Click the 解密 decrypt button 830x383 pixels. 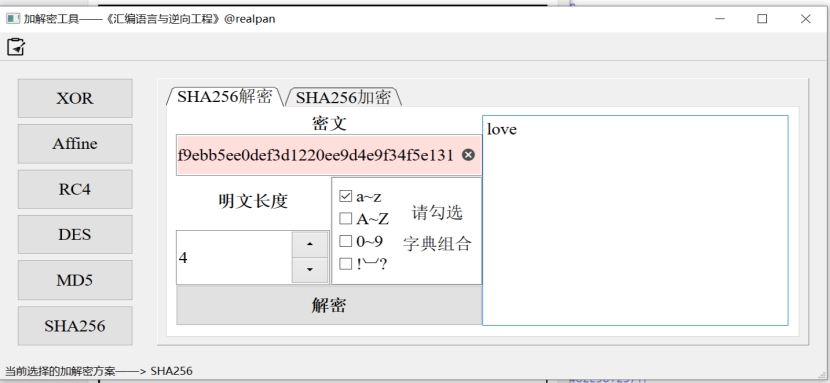tap(329, 305)
